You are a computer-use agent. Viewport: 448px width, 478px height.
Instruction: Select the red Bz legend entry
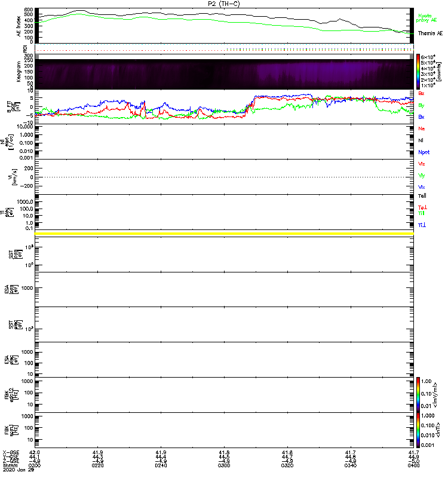(421, 93)
